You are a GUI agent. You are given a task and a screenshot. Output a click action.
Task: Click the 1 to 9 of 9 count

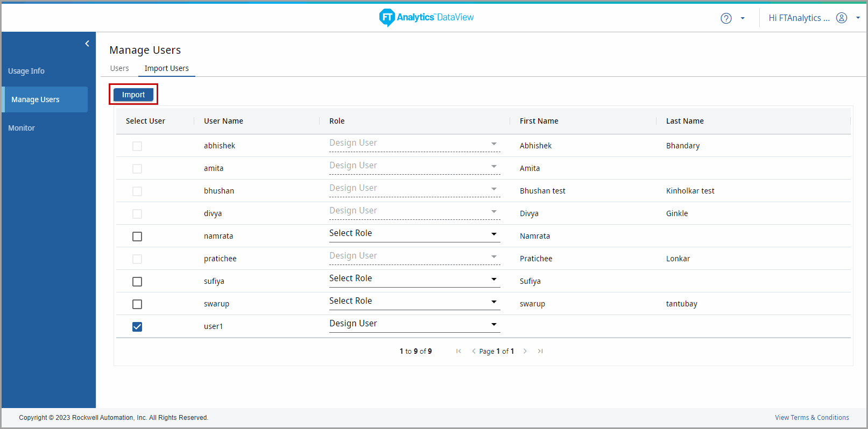pos(415,351)
